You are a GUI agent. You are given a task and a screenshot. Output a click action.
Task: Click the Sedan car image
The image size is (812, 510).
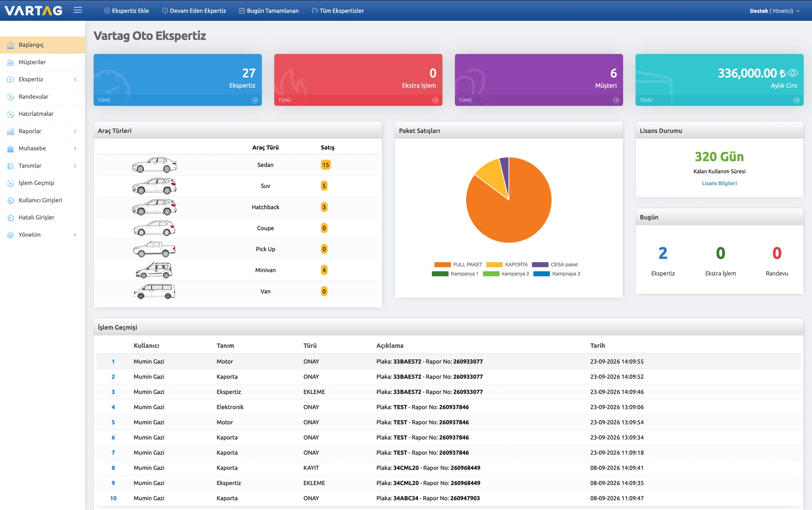point(154,165)
